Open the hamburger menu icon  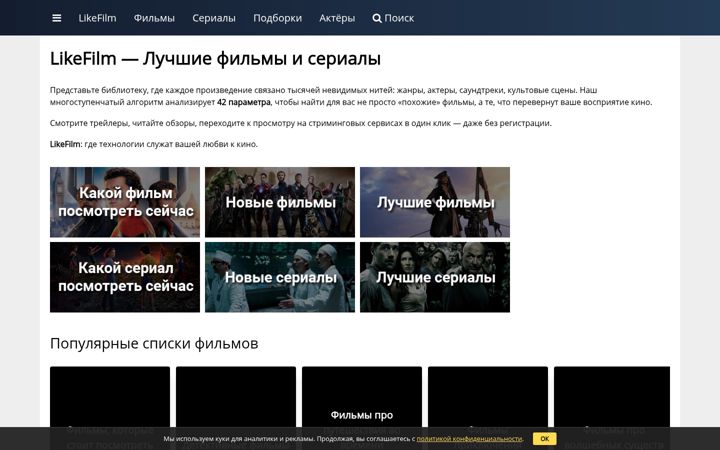pyautogui.click(x=56, y=18)
